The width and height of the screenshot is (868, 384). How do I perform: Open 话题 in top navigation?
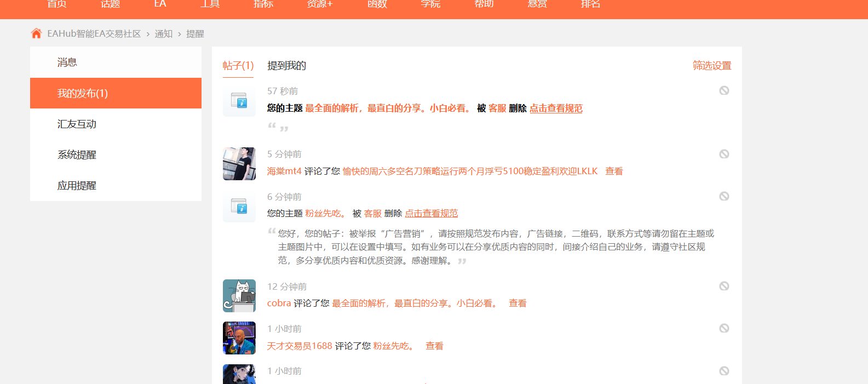[110, 4]
